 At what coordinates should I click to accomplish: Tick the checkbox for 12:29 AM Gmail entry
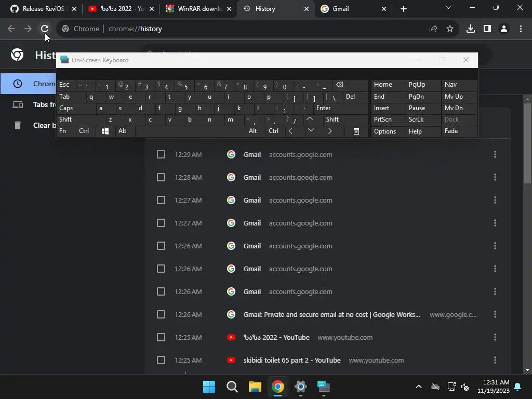(161, 154)
